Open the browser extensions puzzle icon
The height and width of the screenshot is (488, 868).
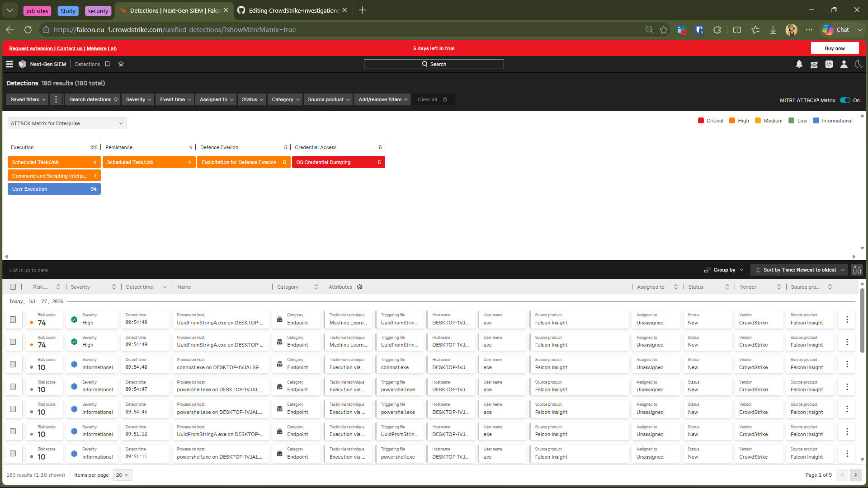pyautogui.click(x=717, y=30)
